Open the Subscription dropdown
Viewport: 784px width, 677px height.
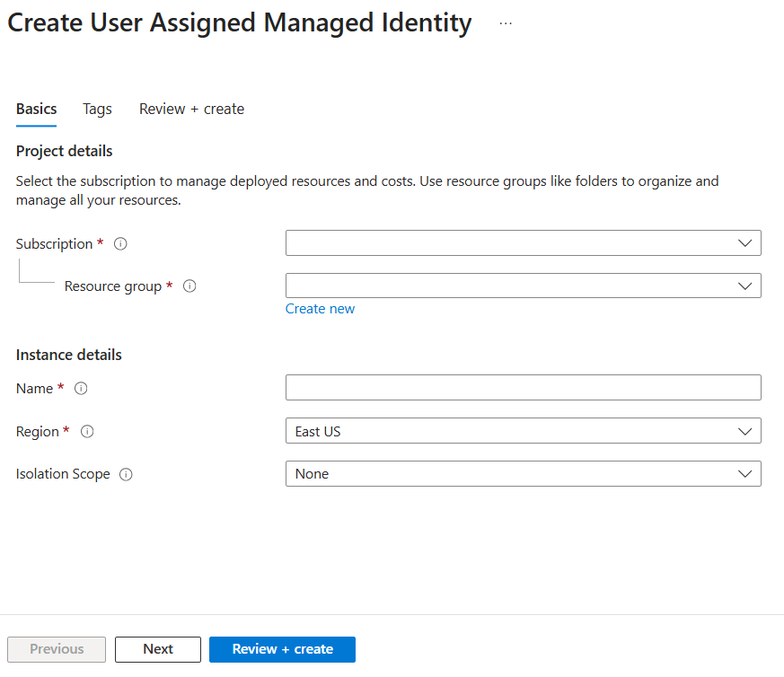pyautogui.click(x=524, y=242)
